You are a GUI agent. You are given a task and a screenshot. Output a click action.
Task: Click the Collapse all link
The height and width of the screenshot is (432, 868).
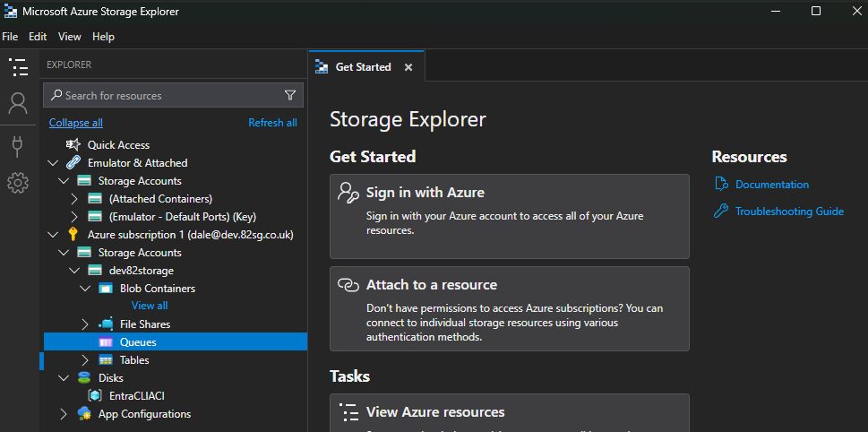pyautogui.click(x=76, y=123)
